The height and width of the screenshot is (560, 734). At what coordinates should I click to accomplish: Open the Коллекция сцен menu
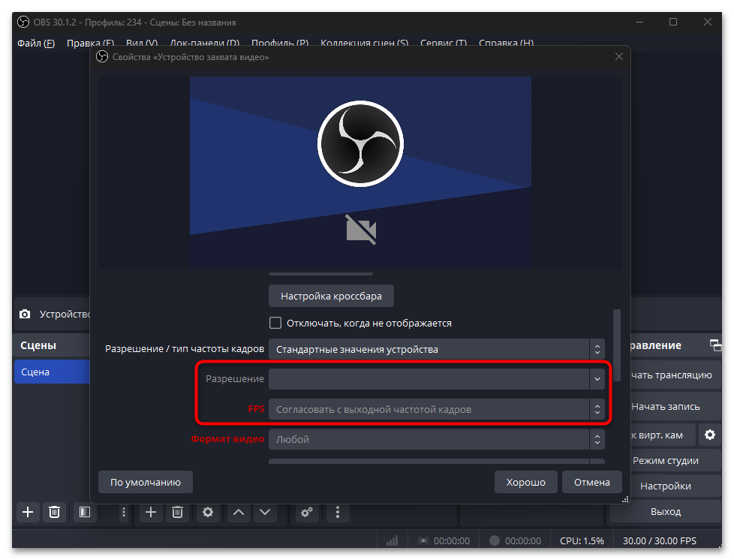[364, 43]
